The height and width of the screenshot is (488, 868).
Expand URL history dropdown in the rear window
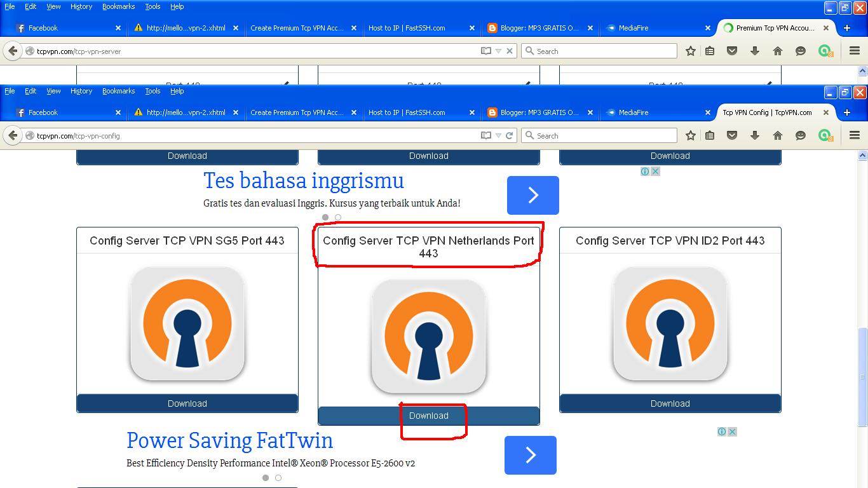pos(498,51)
